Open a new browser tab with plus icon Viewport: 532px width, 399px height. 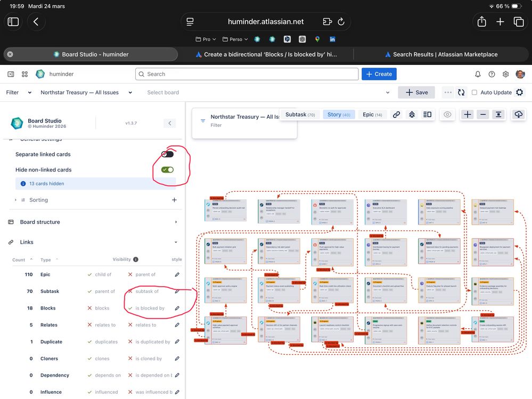click(500, 22)
